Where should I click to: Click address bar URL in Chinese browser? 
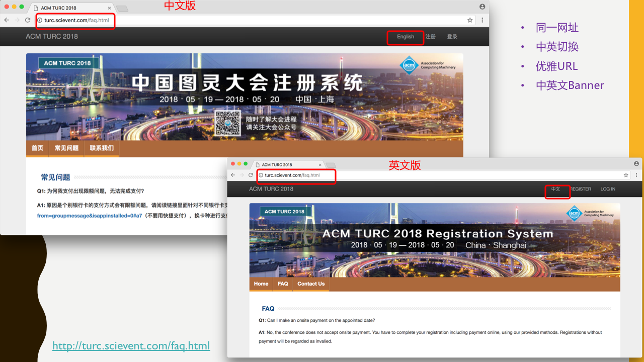76,21
